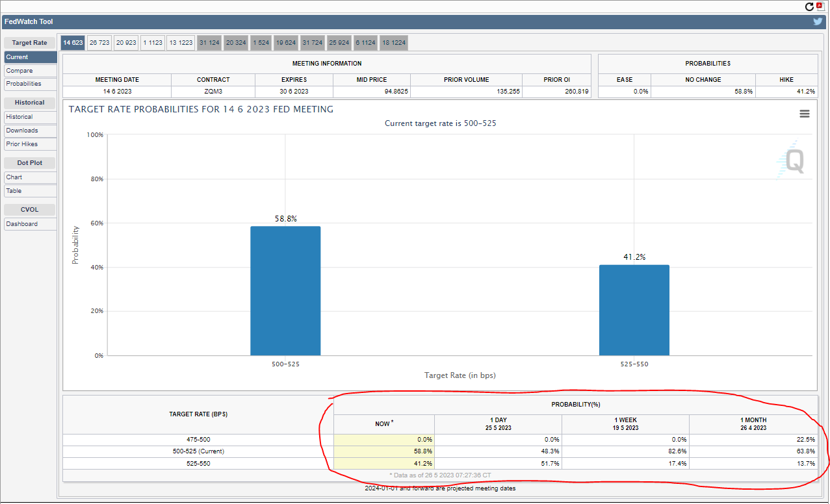The height and width of the screenshot is (504, 830).
Task: Click the 51.7% one-day probability cell
Action: [498, 464]
